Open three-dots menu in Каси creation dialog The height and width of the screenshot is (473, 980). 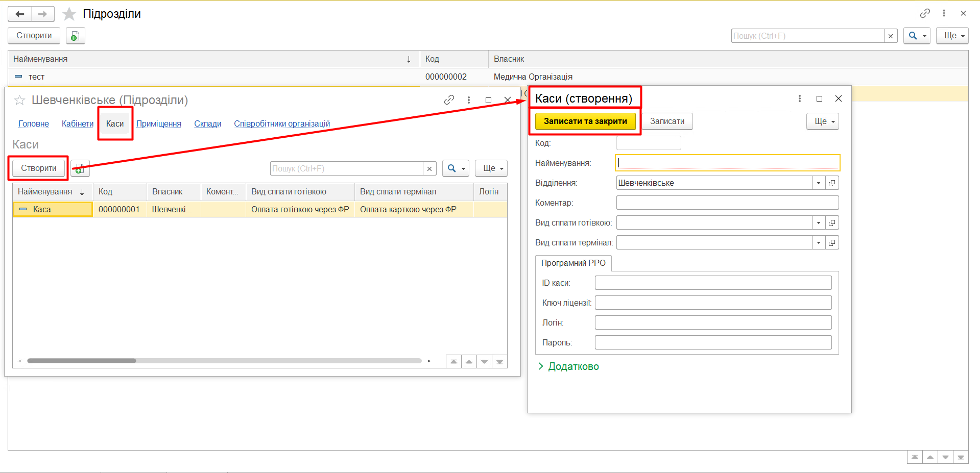799,98
